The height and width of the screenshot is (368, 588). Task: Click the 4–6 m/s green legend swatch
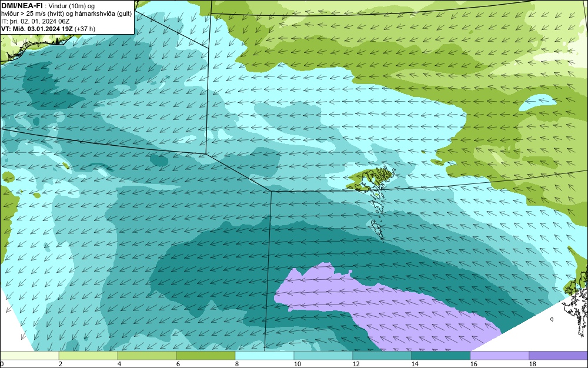click(147, 356)
